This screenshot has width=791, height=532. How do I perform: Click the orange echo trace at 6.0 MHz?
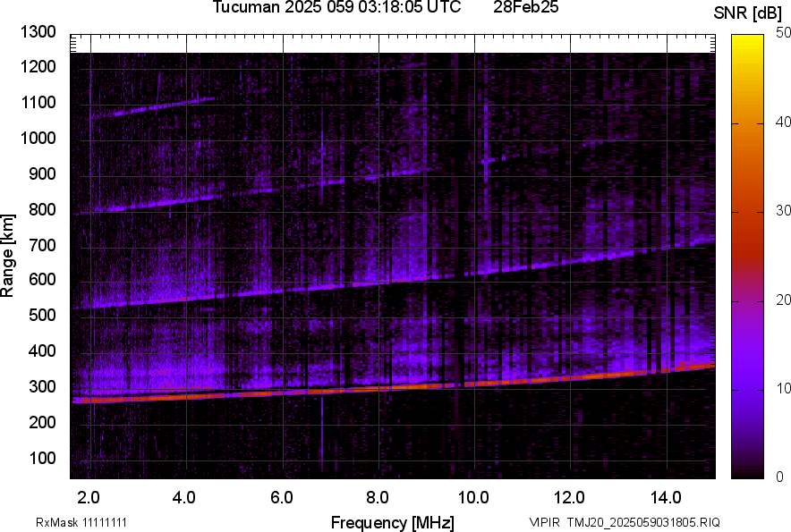point(283,392)
